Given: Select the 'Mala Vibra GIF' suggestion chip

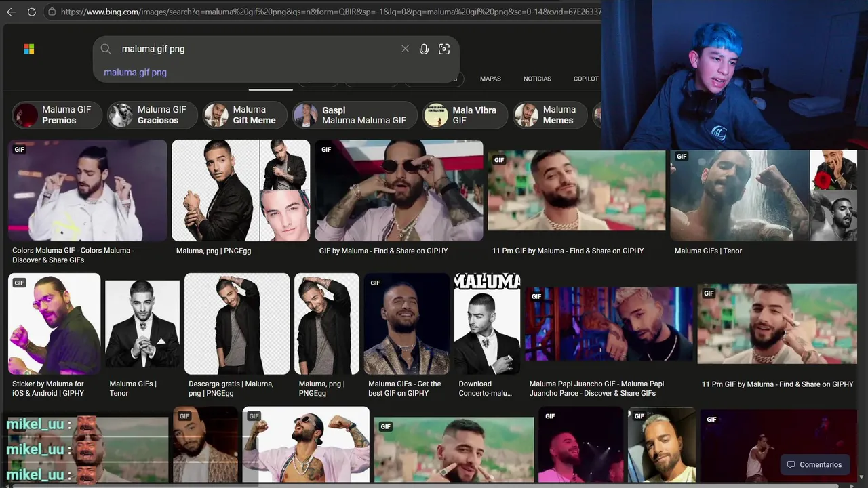Looking at the screenshot, I should click(465, 115).
